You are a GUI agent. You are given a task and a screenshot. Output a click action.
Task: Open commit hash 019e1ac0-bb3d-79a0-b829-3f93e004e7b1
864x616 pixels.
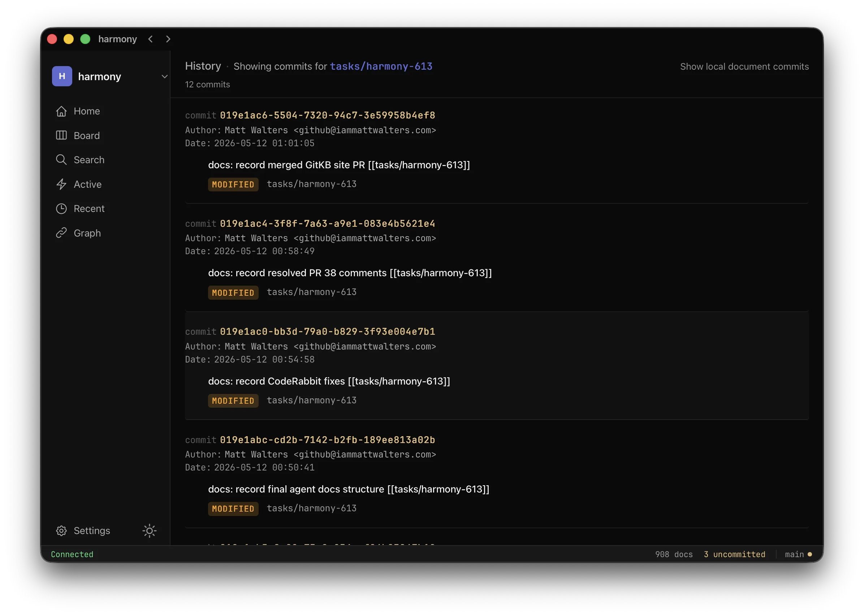tap(328, 331)
